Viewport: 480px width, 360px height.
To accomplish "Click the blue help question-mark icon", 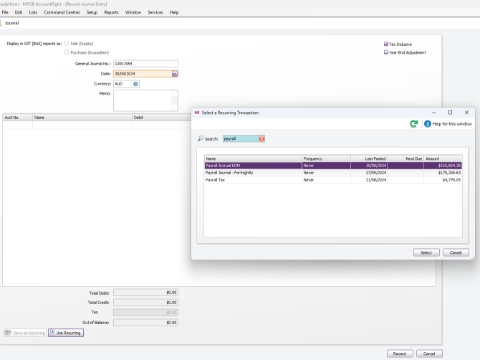I will point(427,124).
